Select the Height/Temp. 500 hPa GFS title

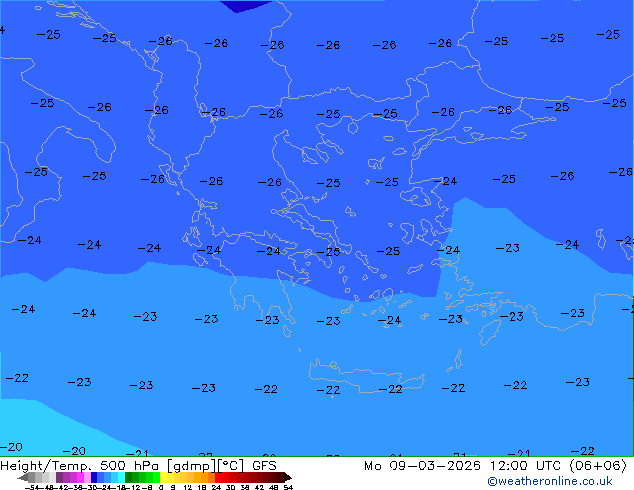click(x=138, y=466)
